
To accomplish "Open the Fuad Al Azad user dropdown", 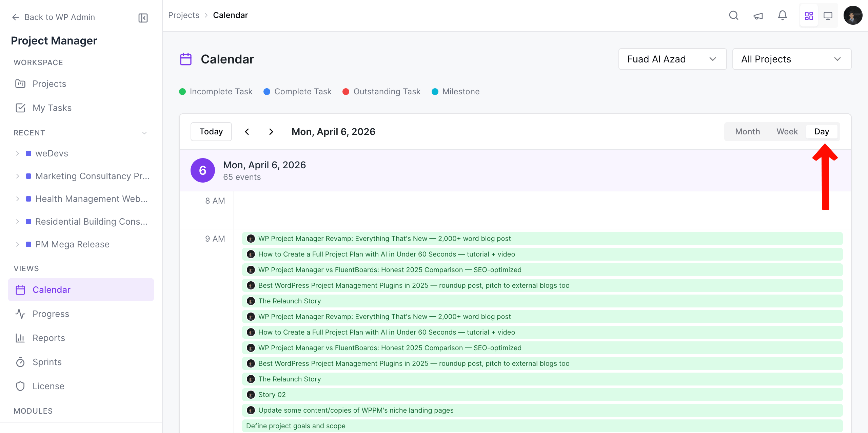I will (x=672, y=59).
